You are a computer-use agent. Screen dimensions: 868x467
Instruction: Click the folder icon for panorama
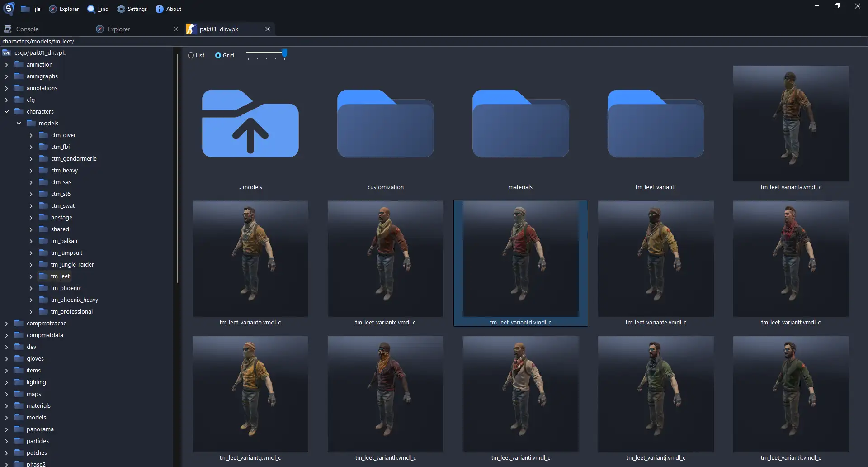click(19, 429)
